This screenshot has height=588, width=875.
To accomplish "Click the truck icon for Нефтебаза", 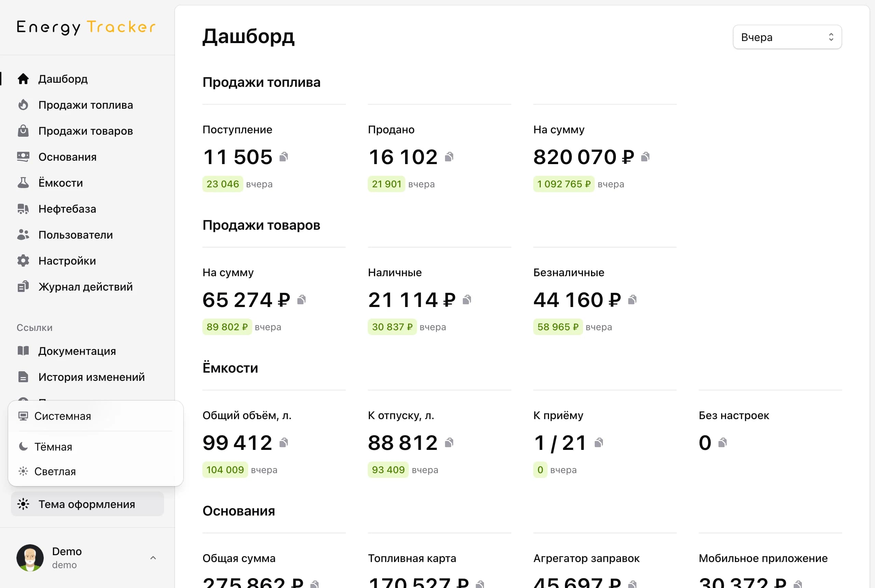I will [x=23, y=209].
